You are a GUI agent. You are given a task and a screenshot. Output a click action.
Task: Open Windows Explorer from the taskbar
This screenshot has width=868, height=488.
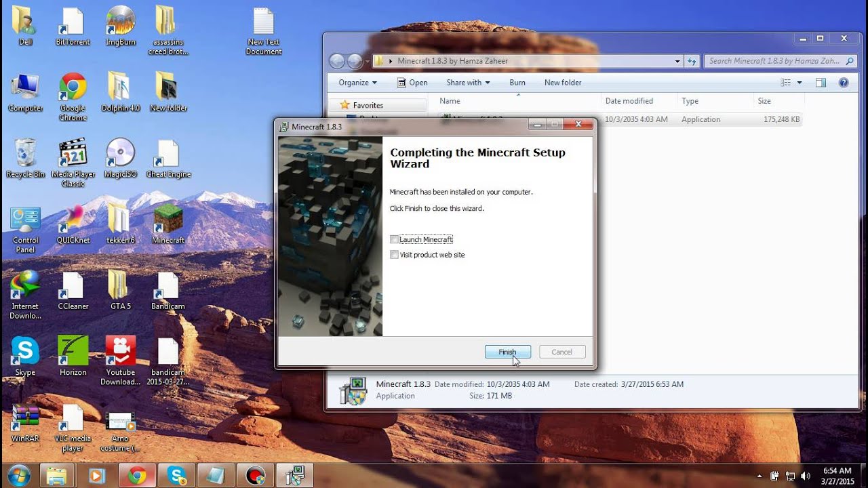coord(58,476)
